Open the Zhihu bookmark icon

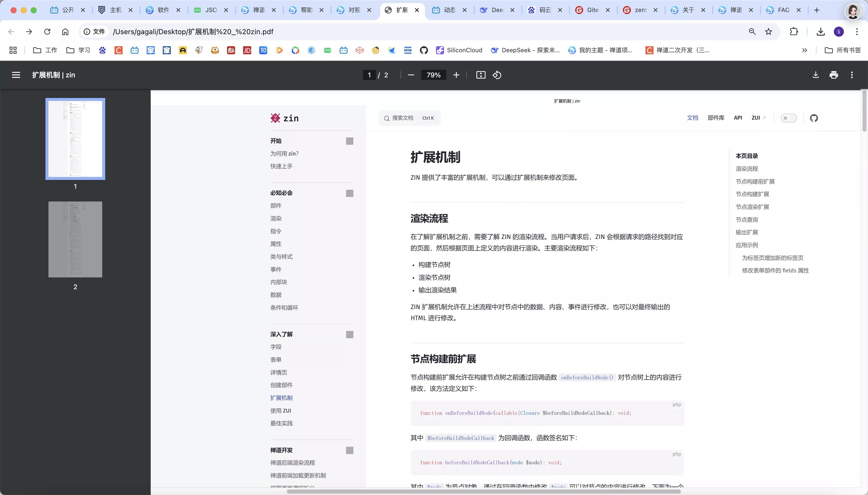coord(263,50)
